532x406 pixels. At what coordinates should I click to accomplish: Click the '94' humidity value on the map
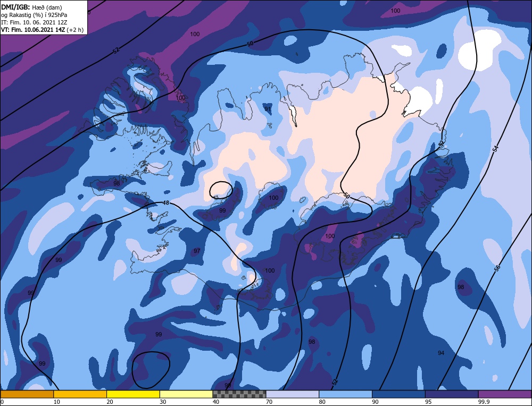click(440, 353)
